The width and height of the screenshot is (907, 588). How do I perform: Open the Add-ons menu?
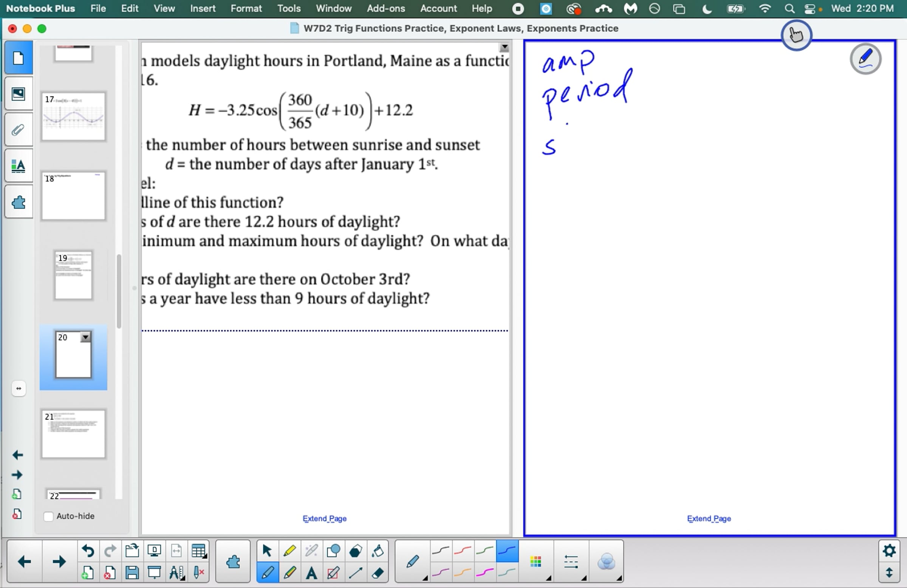386,8
